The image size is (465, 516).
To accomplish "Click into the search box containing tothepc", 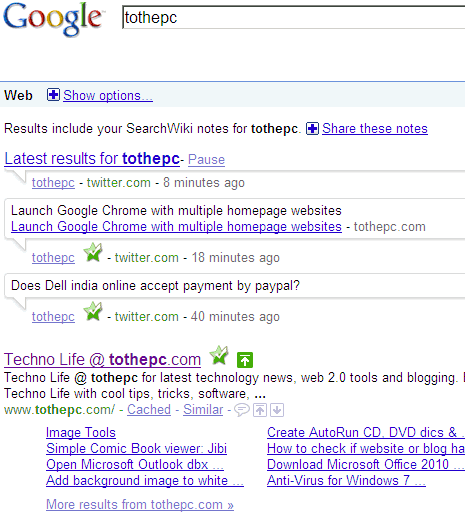I will (x=293, y=17).
